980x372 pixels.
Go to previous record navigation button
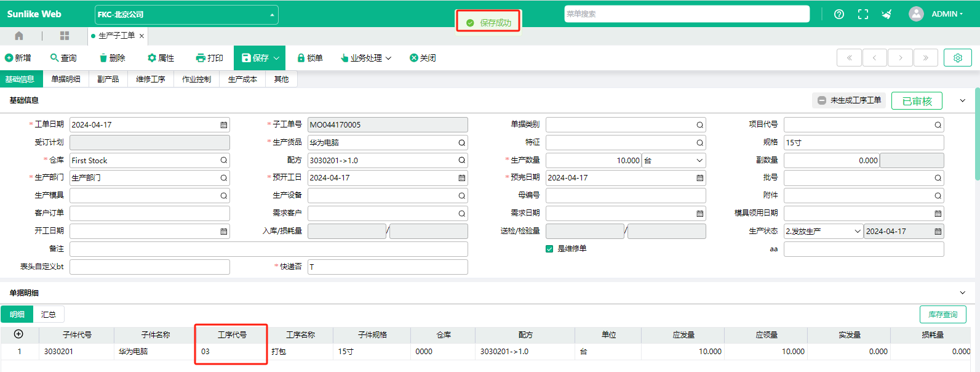click(x=875, y=58)
